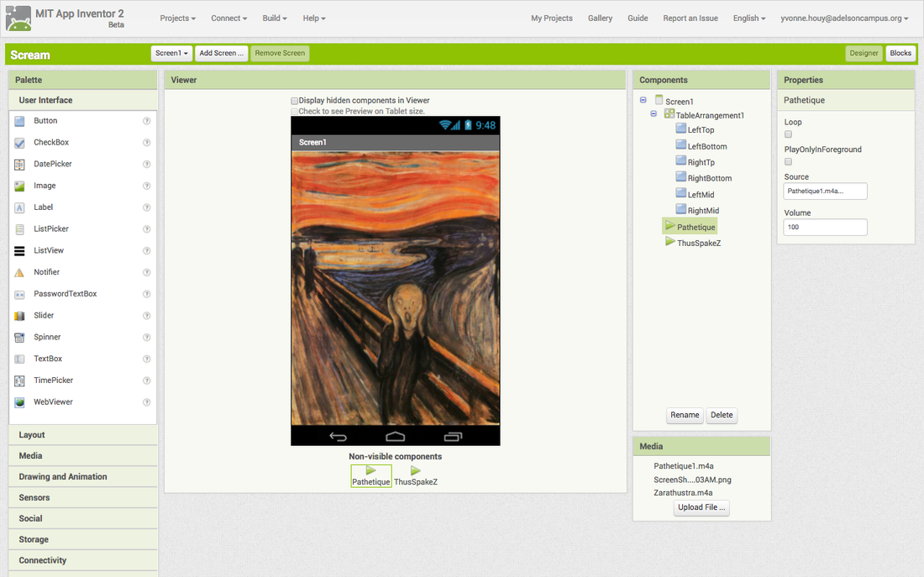Click the TextBox palette icon
Viewport: 924px width, 577px height.
click(x=19, y=359)
